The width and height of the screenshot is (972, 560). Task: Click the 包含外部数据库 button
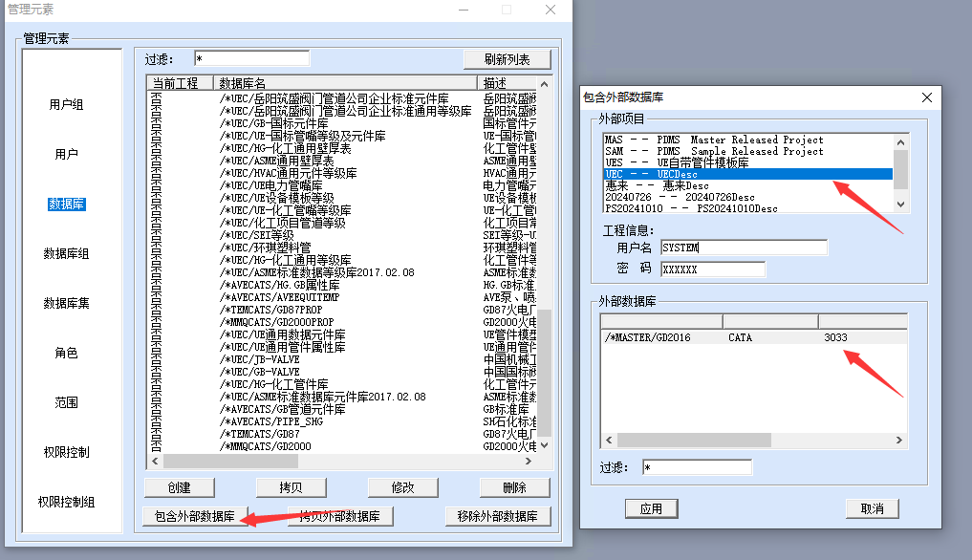195,516
